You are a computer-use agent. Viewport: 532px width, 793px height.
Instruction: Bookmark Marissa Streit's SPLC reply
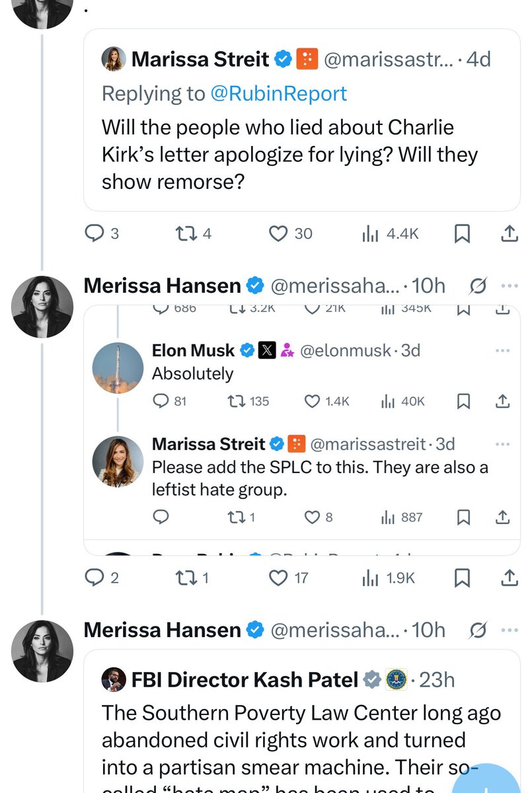pos(464,517)
